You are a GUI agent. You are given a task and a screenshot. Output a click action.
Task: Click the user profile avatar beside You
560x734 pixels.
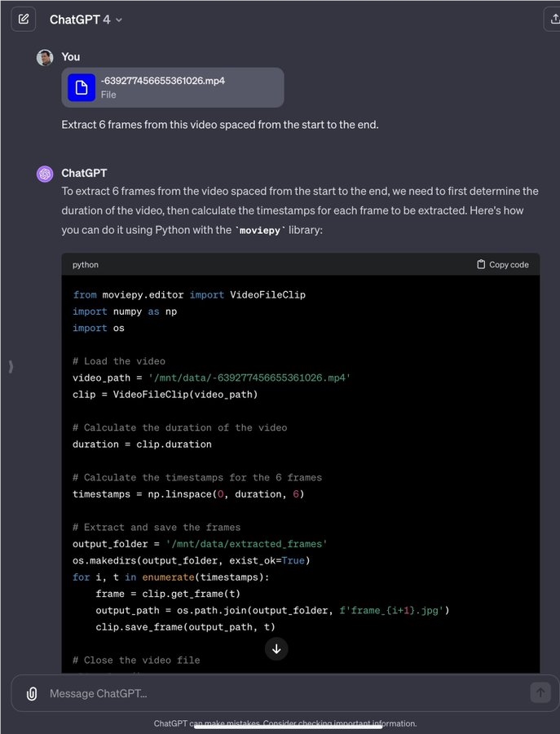pos(45,57)
